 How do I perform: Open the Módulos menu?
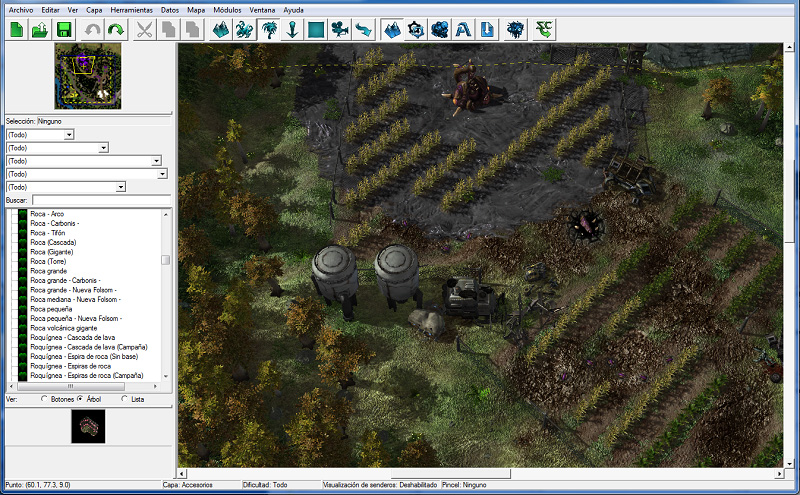pyautogui.click(x=227, y=10)
